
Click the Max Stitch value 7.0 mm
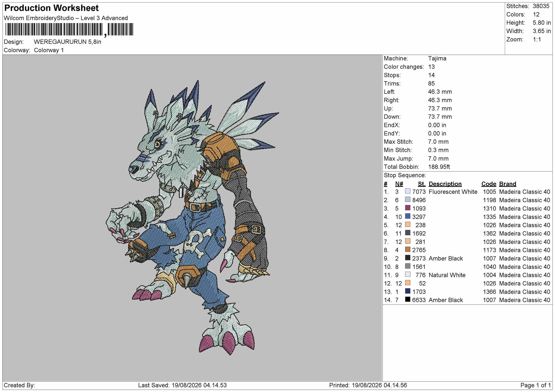tap(438, 142)
